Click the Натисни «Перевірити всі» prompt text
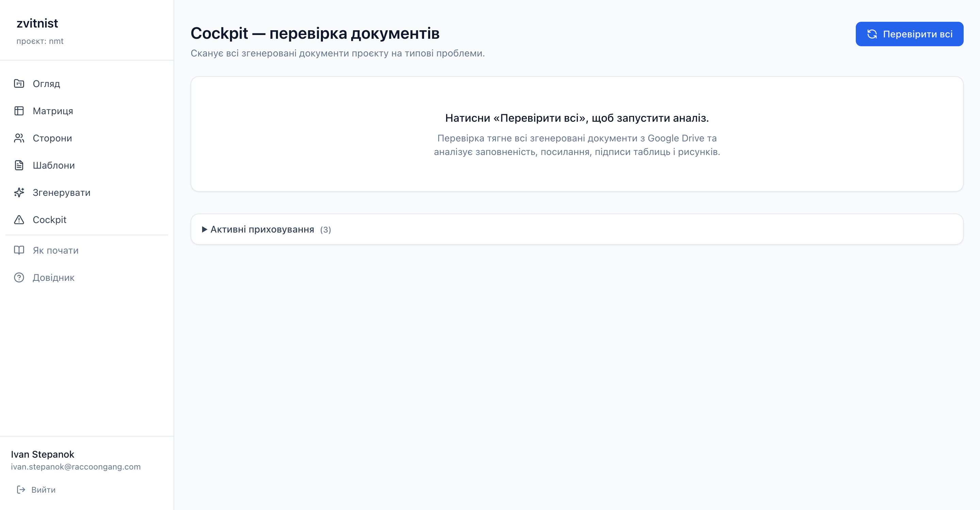Screen dimensions: 980x510 [x=577, y=118]
